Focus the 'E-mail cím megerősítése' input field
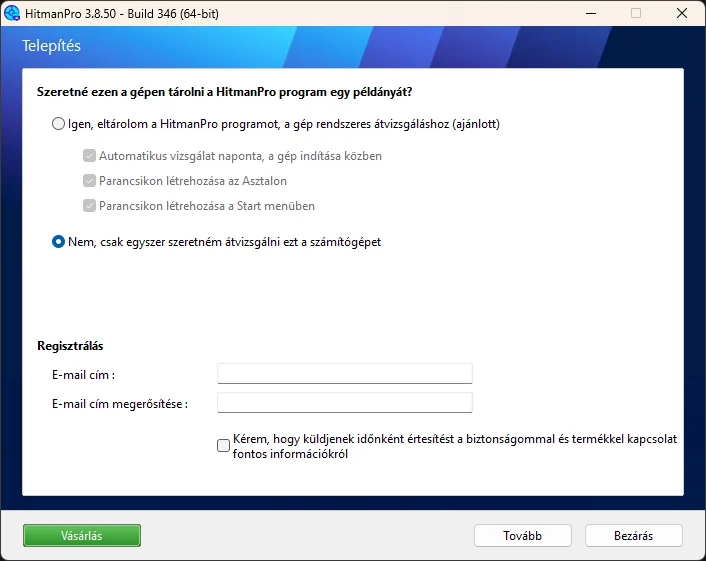This screenshot has width=706, height=561. click(345, 403)
